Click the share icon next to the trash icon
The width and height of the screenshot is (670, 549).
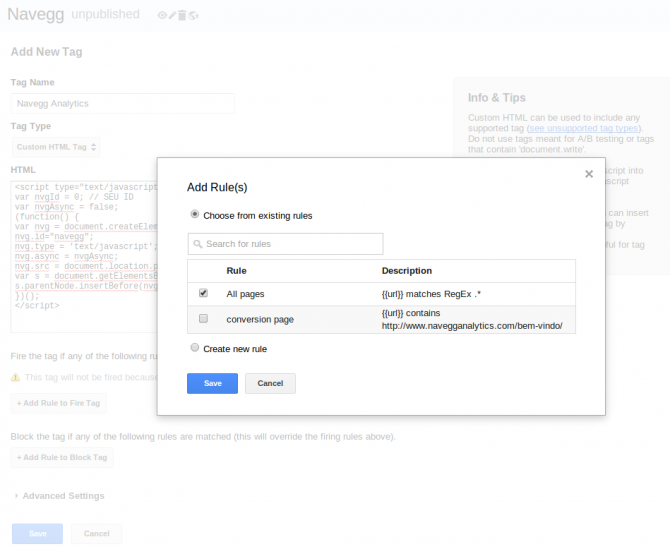(194, 15)
